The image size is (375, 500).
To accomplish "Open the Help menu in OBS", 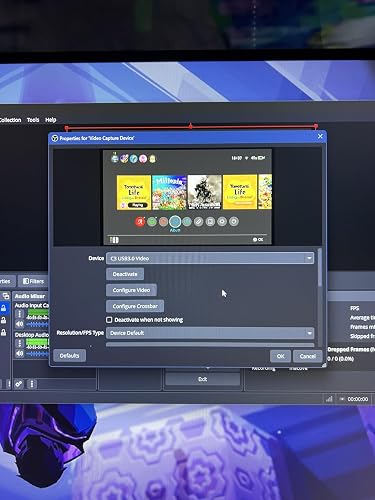I will click(x=51, y=120).
